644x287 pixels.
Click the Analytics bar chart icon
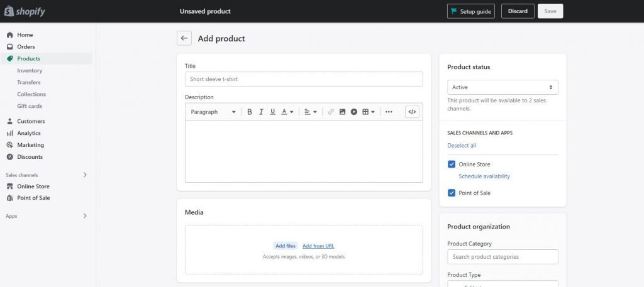(10, 133)
